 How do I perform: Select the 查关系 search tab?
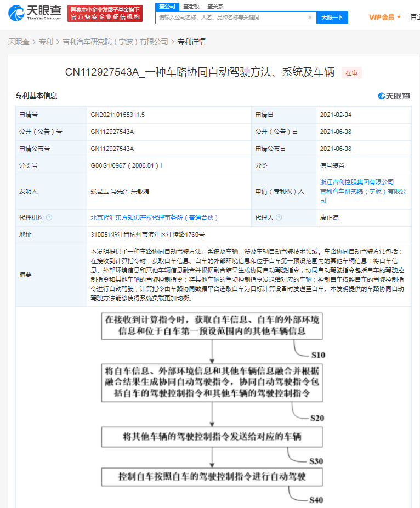[215, 6]
